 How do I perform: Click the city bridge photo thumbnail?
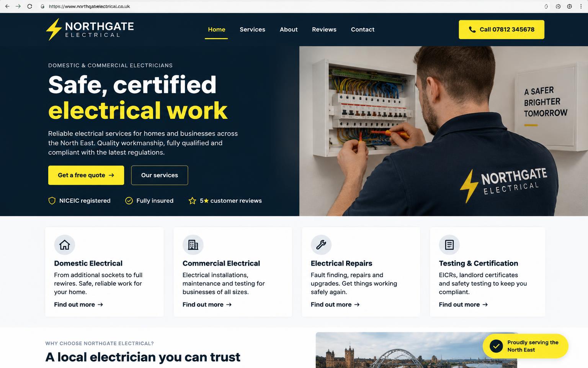416,350
